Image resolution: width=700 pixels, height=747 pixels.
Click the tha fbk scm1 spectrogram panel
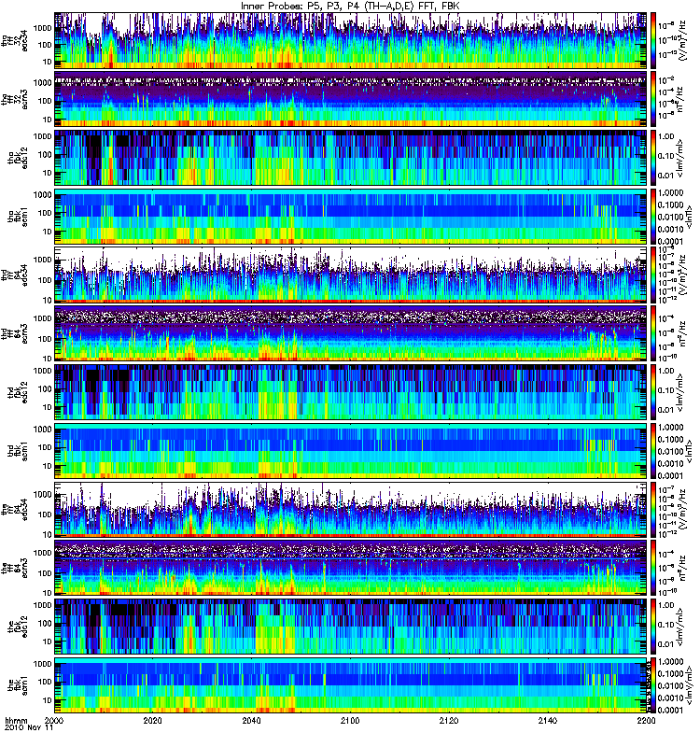tap(351, 217)
